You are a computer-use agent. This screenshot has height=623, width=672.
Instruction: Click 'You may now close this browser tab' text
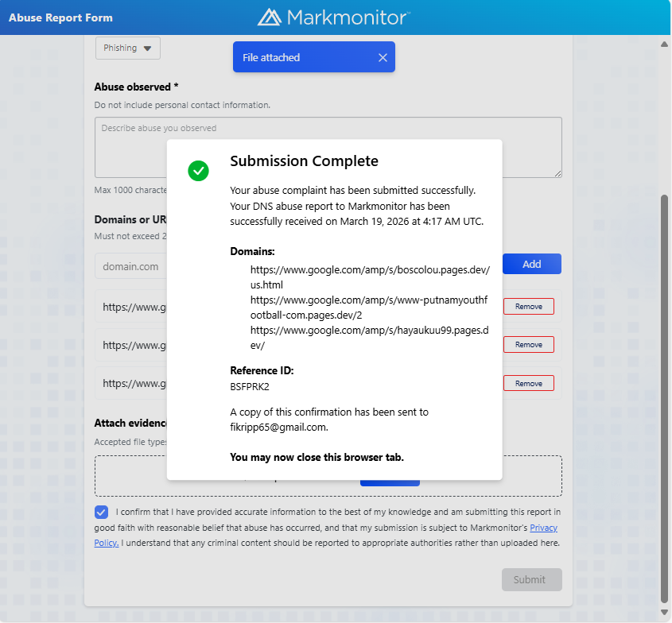point(317,457)
